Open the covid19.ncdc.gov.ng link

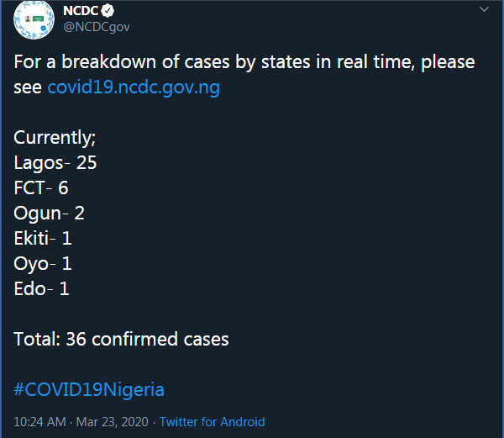134,87
